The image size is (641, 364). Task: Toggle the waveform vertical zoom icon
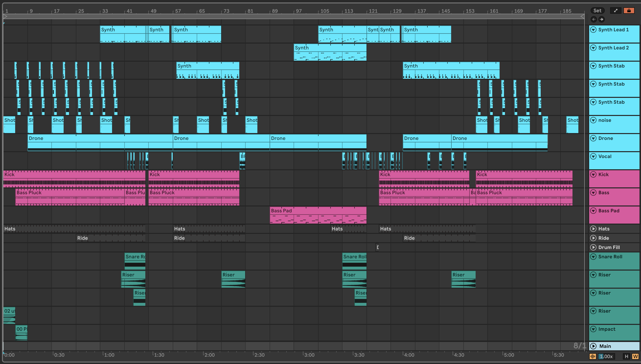(x=593, y=356)
